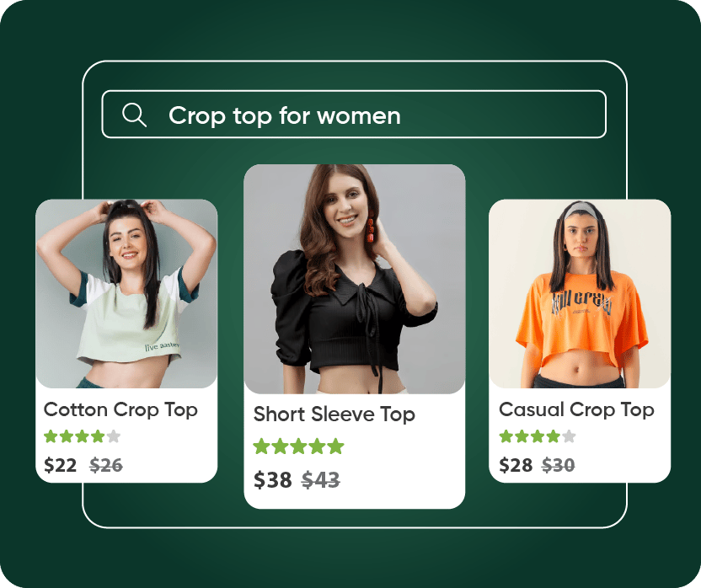The image size is (701, 588).
Task: Click the magnifying glass search icon
Action: click(x=134, y=115)
